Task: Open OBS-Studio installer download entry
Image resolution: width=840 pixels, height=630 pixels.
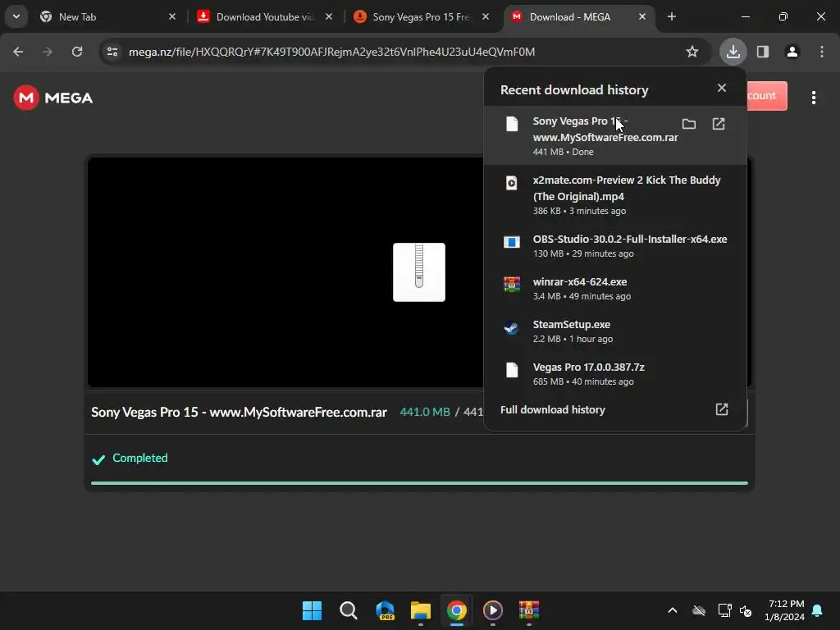Action: pyautogui.click(x=614, y=245)
